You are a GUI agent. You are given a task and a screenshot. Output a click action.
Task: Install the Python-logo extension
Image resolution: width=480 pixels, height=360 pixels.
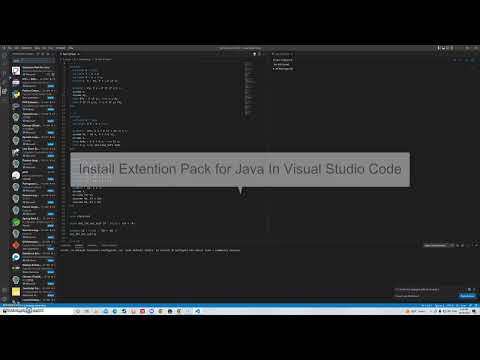pos(51,98)
